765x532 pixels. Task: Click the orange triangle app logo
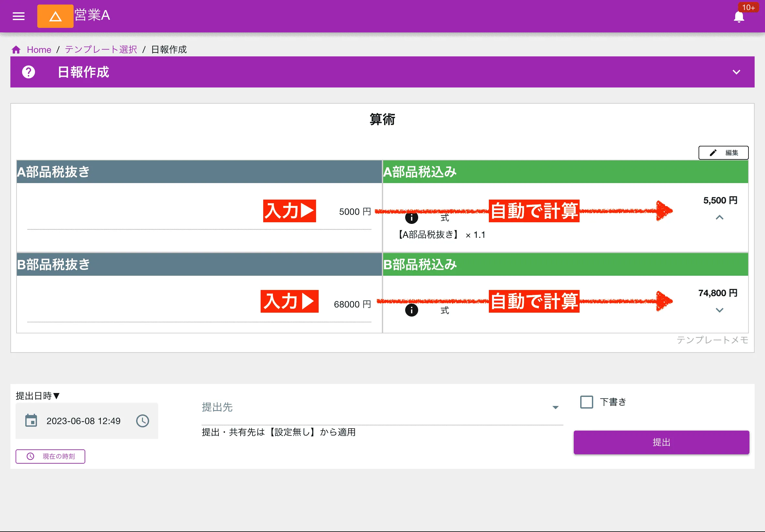55,16
